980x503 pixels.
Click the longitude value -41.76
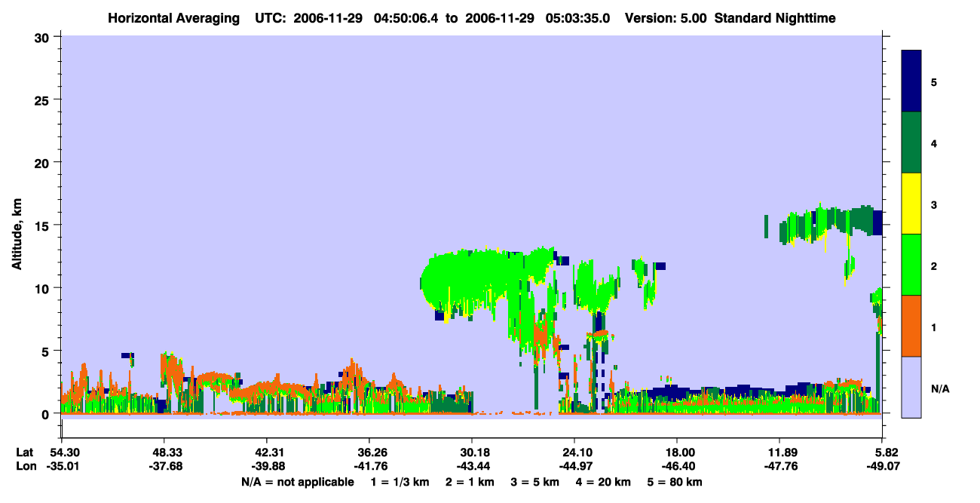click(x=369, y=466)
